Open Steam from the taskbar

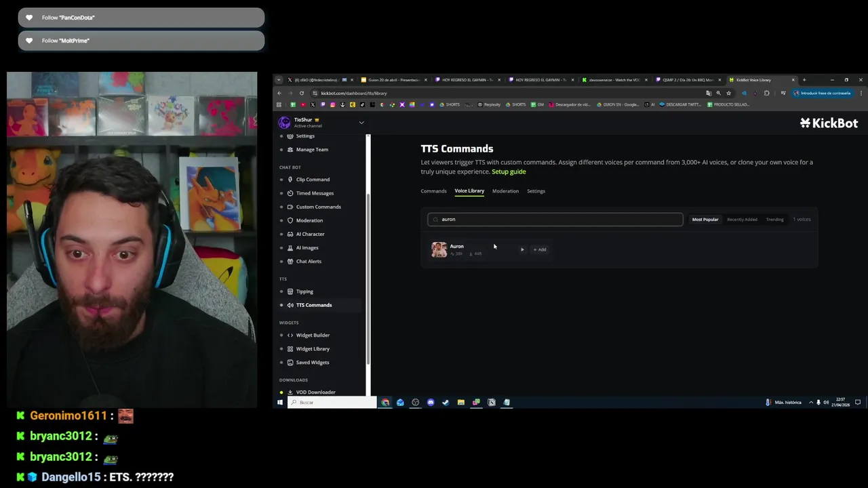coord(446,402)
